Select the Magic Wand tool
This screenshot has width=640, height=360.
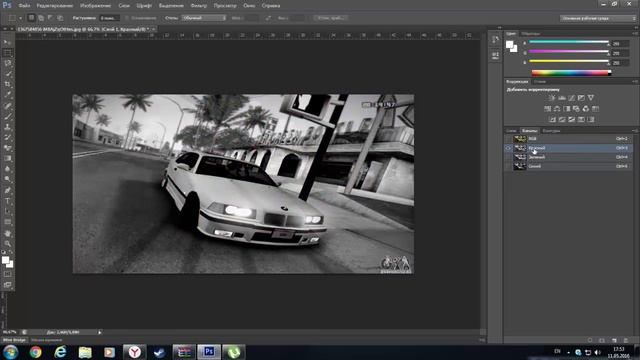(8, 74)
